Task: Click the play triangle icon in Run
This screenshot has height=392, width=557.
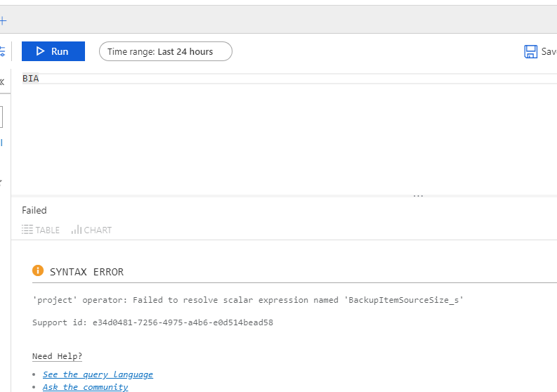Action: click(41, 51)
